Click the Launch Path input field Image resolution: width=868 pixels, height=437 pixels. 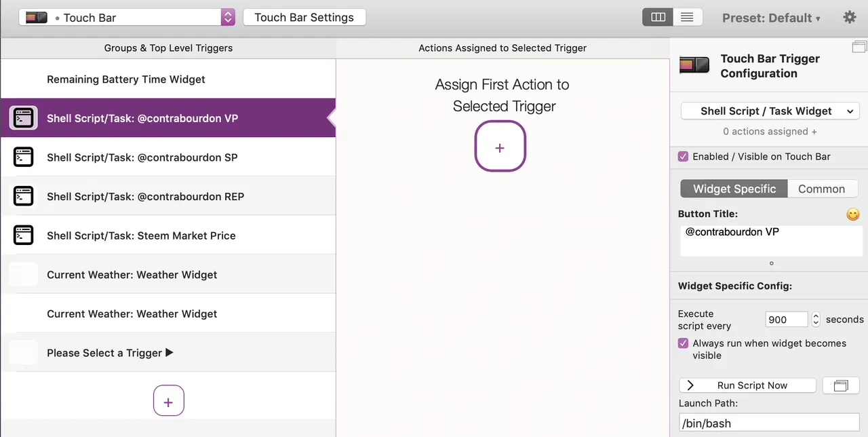click(x=769, y=423)
